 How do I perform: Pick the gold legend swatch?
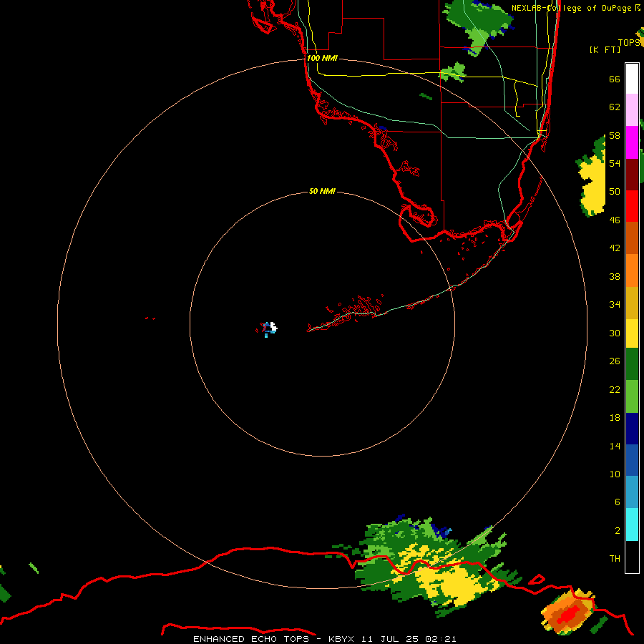click(x=632, y=303)
